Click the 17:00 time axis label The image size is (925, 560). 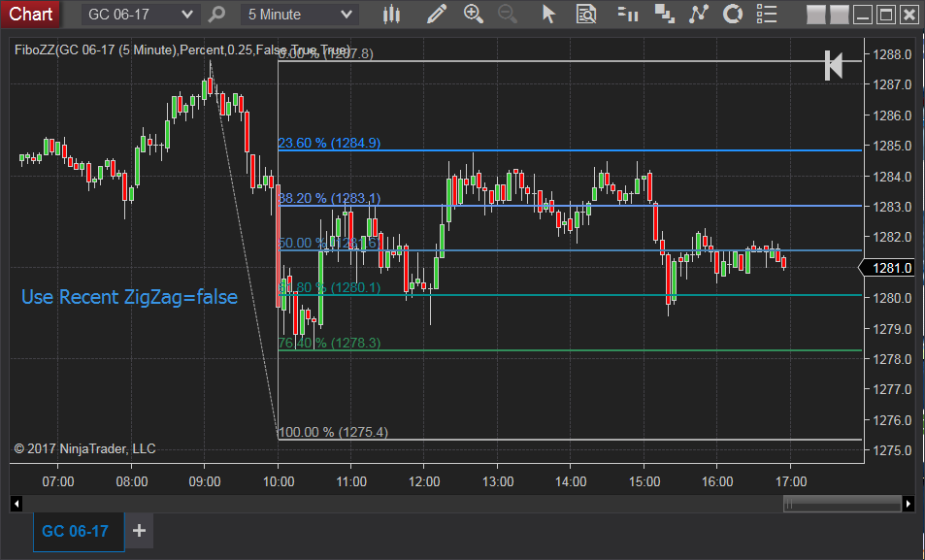790,481
